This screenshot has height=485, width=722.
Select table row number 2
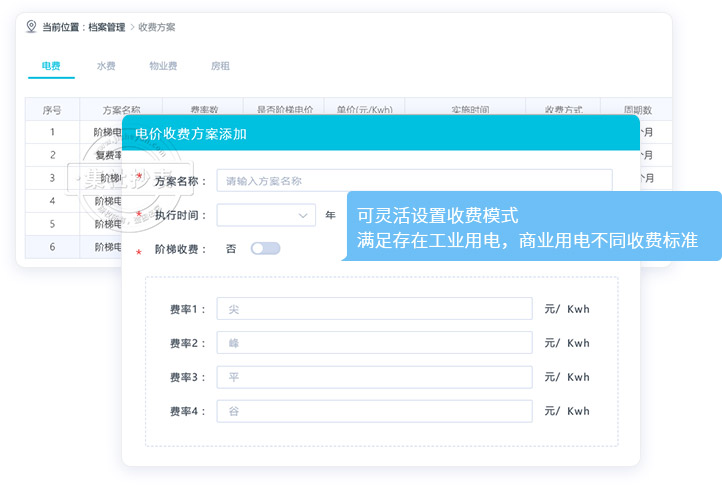pos(52,155)
